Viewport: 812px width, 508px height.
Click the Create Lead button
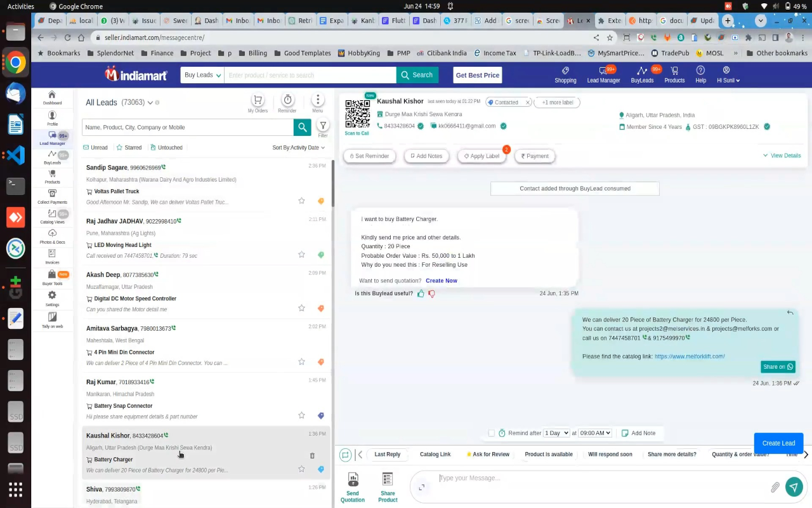click(778, 443)
